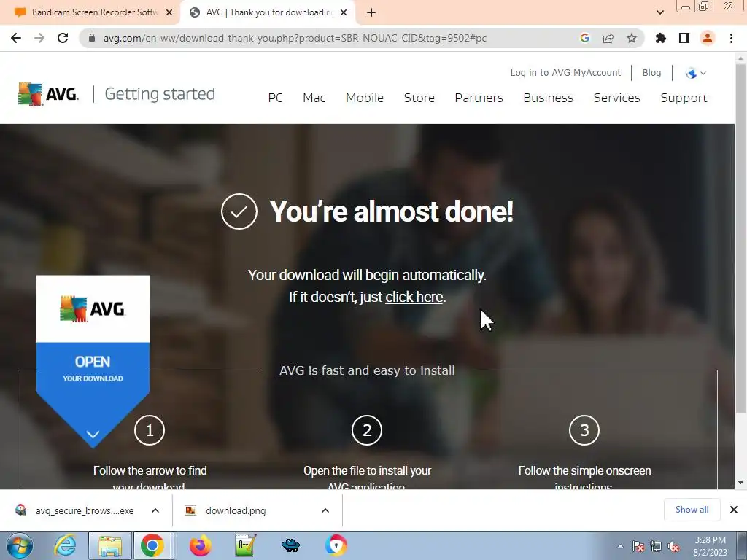The width and height of the screenshot is (747, 560).
Task: Close the downloads bar
Action: (x=734, y=510)
